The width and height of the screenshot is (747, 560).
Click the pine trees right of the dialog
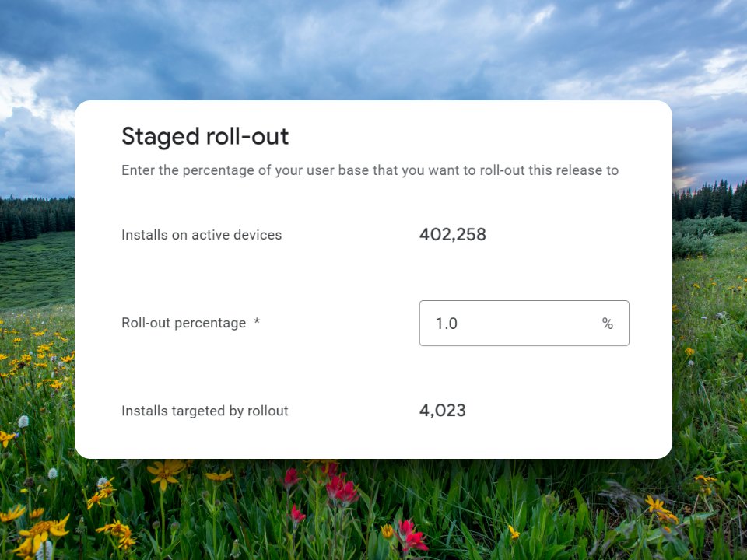[710, 200]
